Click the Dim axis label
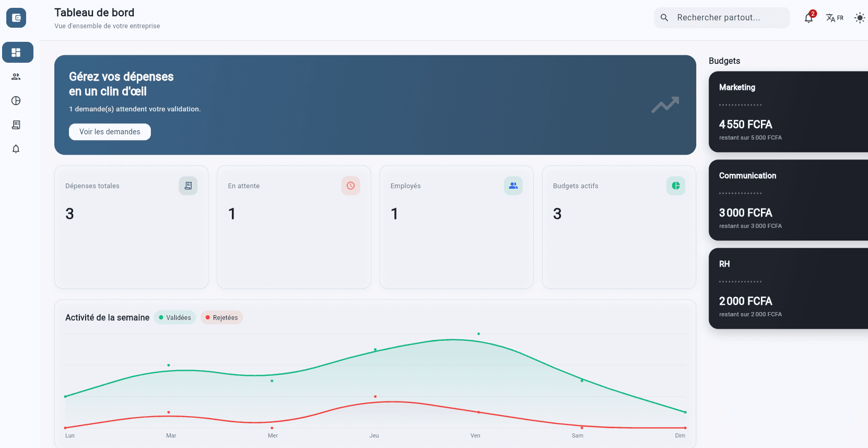This screenshot has height=448, width=868. (x=680, y=435)
